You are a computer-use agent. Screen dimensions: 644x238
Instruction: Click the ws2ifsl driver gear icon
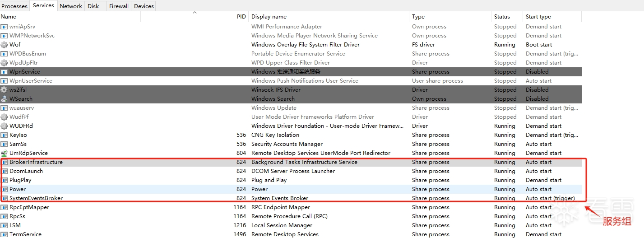(4, 90)
